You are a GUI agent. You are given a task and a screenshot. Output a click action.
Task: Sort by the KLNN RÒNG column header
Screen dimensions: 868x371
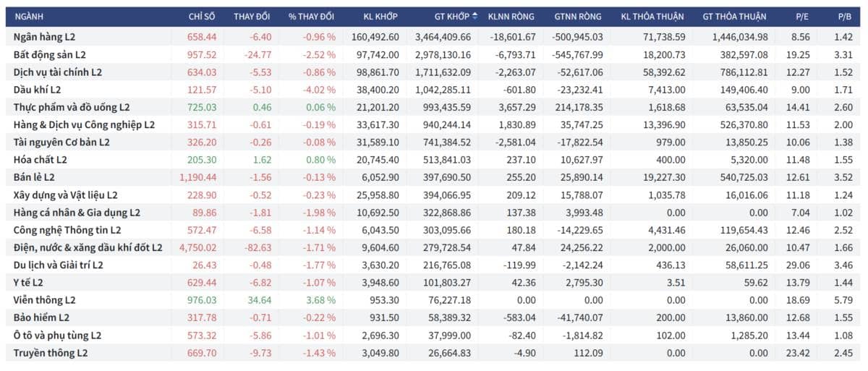click(511, 16)
